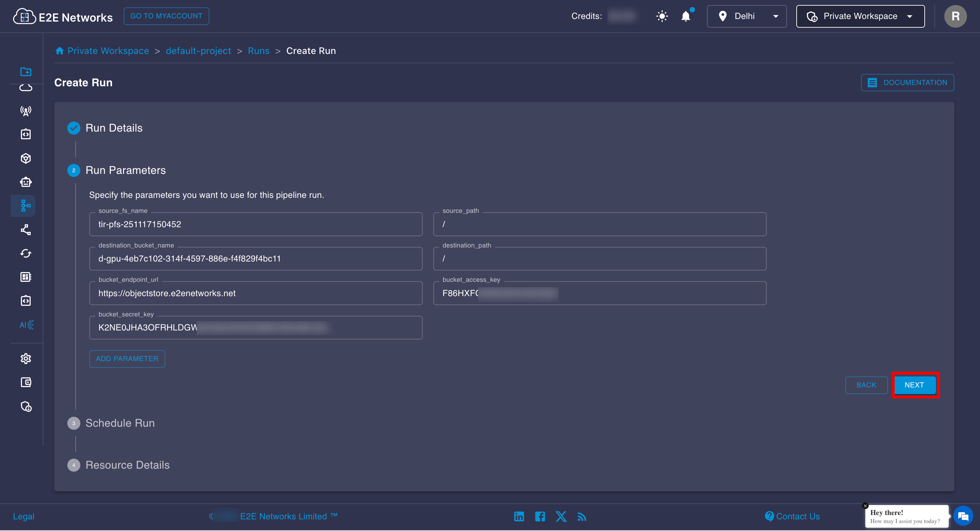
Task: Open the settings gear in the sidebar
Action: click(x=25, y=358)
